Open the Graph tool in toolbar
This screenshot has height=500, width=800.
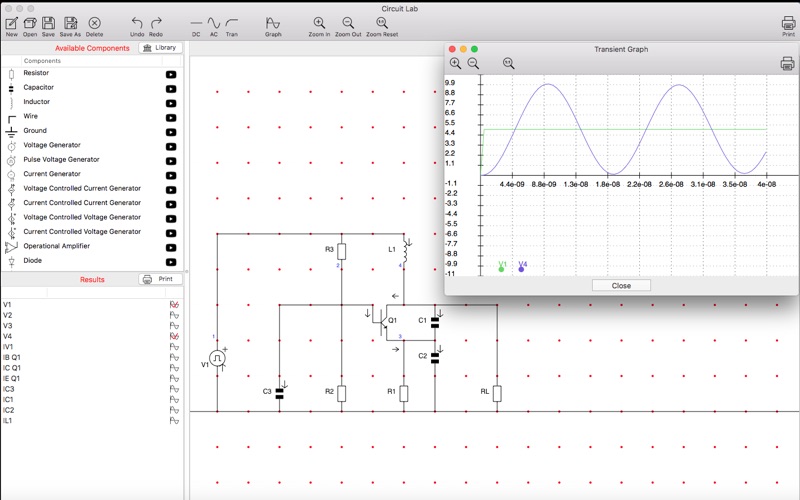click(273, 23)
